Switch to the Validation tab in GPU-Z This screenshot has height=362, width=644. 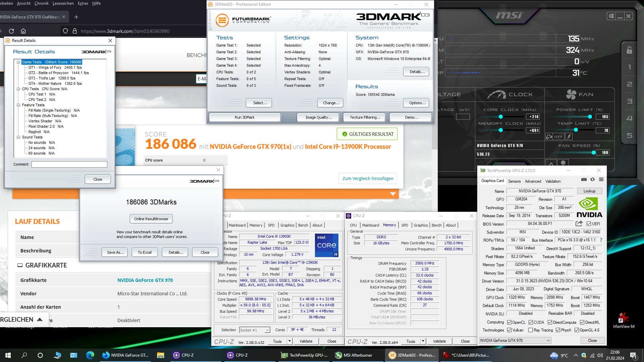(553, 181)
